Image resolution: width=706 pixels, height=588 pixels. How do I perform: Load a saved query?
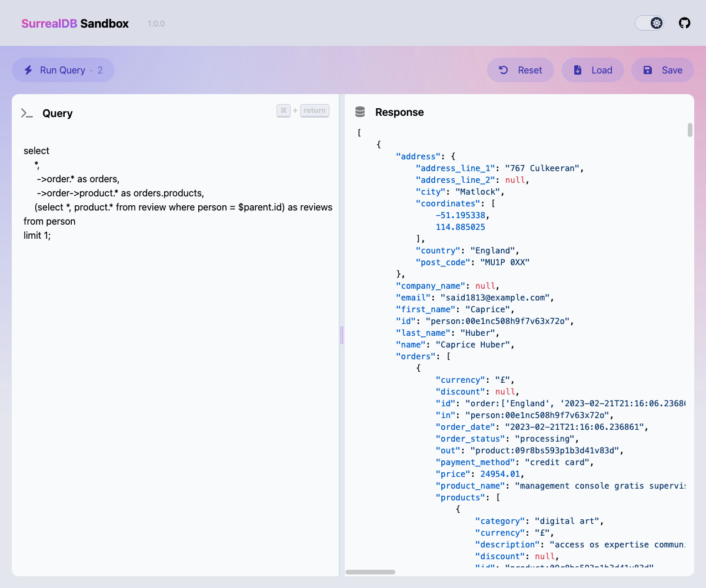coord(593,70)
